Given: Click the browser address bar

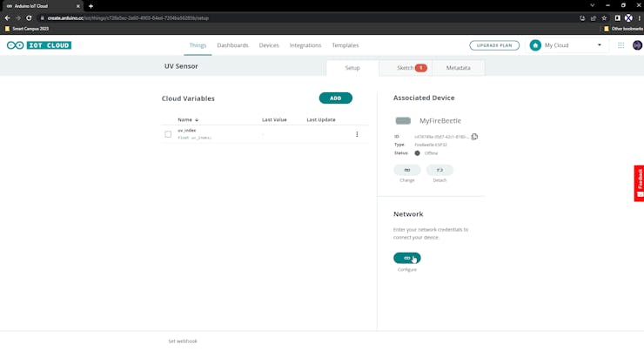Looking at the screenshot, I should click(308, 18).
